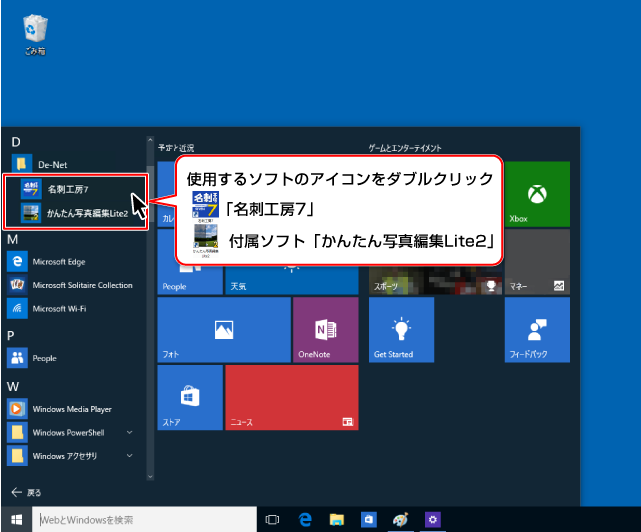Open the ニュース news tile
Screen dimensions: 641x532
tap(292, 397)
